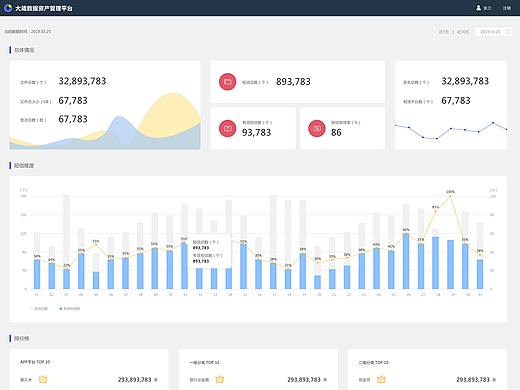This screenshot has height=390, width=520.
Task: Click crown icon in APP platform TOP 10 card
Action: tap(43, 379)
